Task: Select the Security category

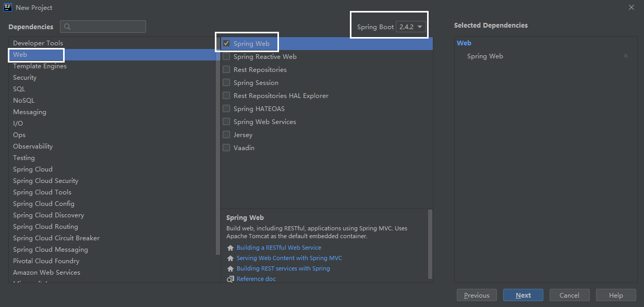Action: click(112, 78)
